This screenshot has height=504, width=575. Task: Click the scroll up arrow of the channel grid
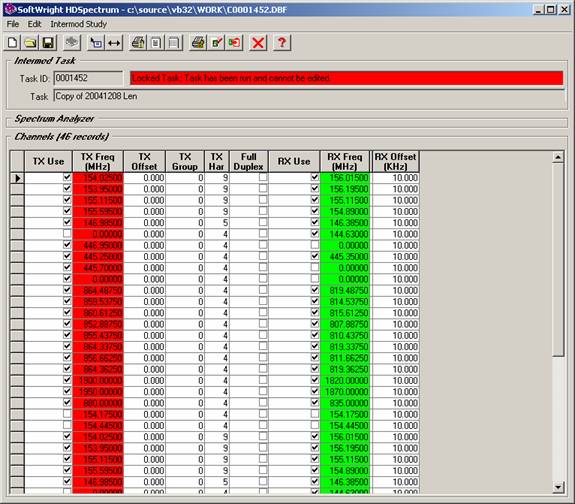point(558,157)
